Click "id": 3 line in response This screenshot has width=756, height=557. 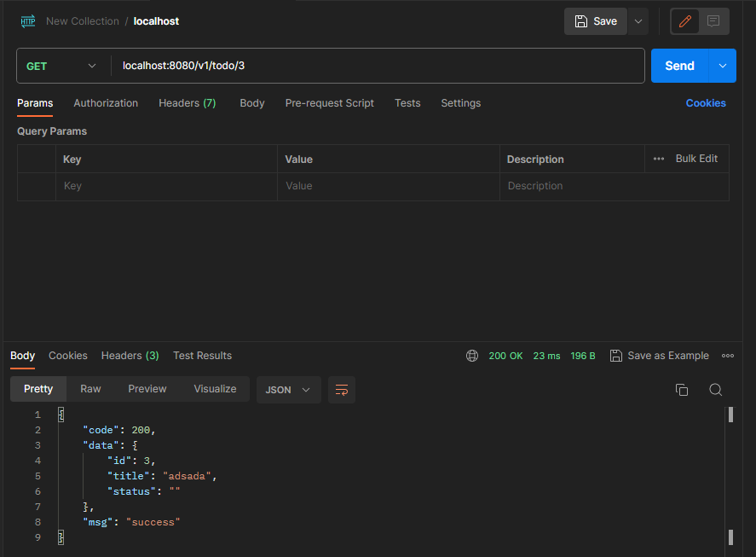(x=131, y=461)
